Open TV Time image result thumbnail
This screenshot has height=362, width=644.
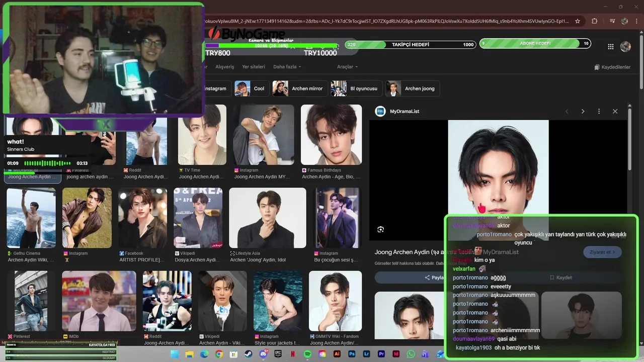point(202,135)
